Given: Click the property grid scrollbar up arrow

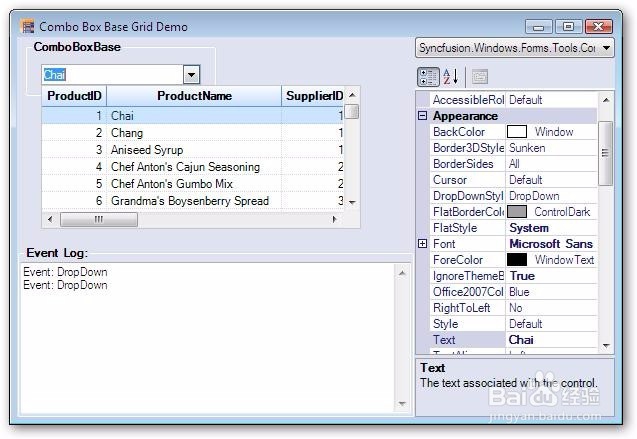Looking at the screenshot, I should coord(606,100).
